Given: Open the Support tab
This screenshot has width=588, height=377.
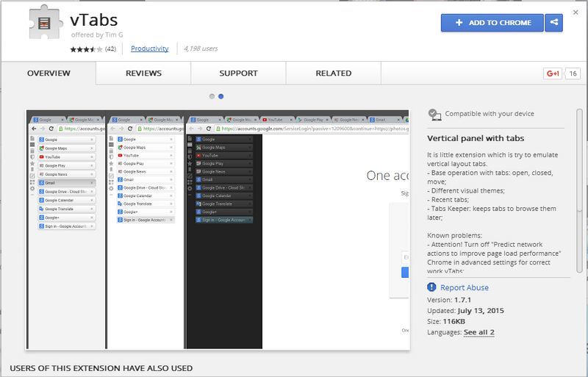Looking at the screenshot, I should click(238, 73).
